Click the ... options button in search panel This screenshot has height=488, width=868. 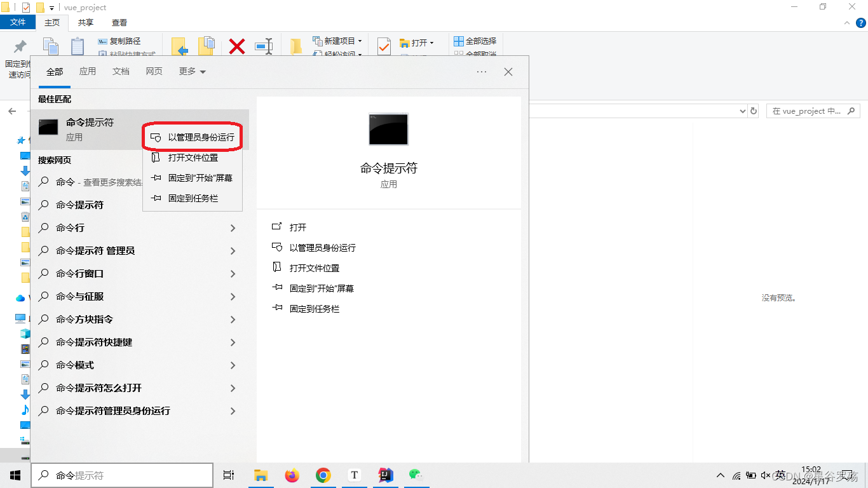click(481, 71)
